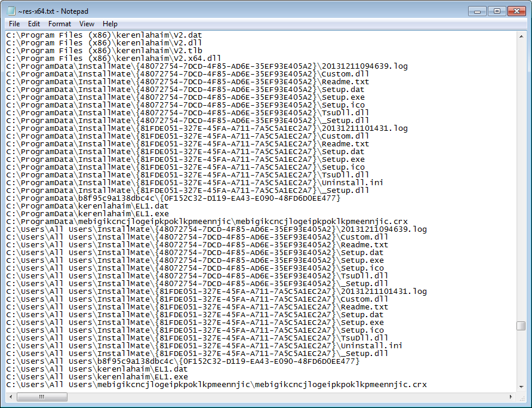Click the Notepad icon in title bar
The width and height of the screenshot is (532, 408).
(11, 11)
